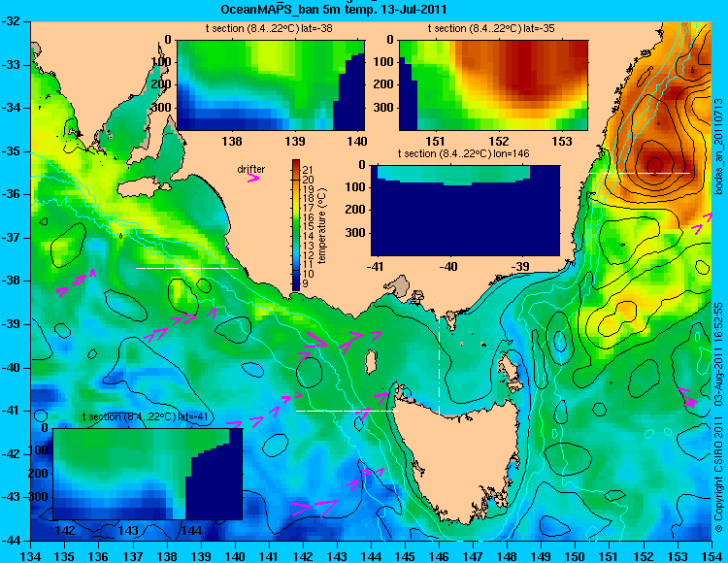Click the 't section (8.4..22°C) lat=-35' heading
The image size is (728, 563).
pos(491,29)
